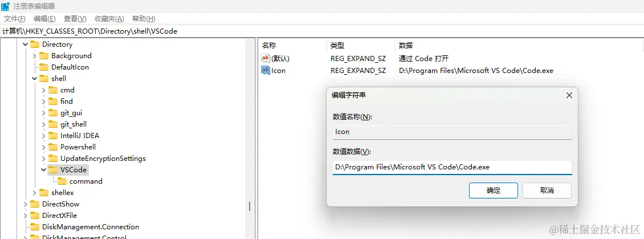Click the registry path address bar
The image size is (644, 239).
tap(322, 31)
